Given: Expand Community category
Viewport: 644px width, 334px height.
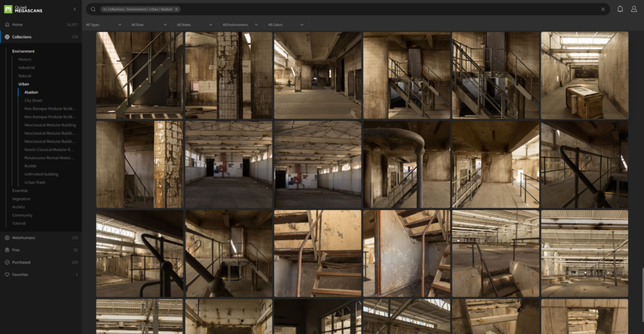Looking at the screenshot, I should [x=22, y=215].
